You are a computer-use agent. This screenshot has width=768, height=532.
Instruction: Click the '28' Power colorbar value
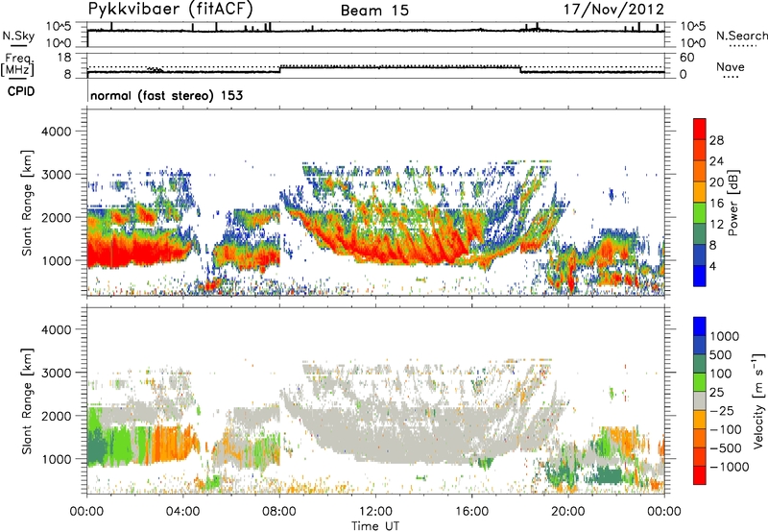[716, 140]
